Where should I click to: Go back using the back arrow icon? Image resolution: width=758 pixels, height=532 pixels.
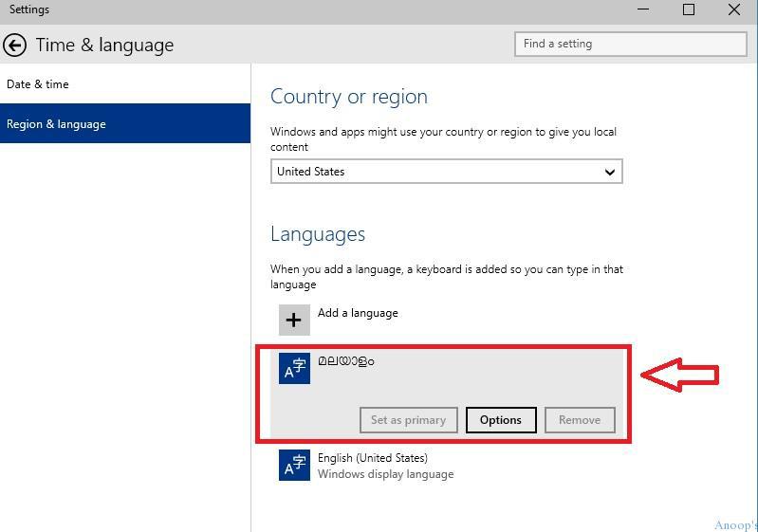pyautogui.click(x=15, y=46)
